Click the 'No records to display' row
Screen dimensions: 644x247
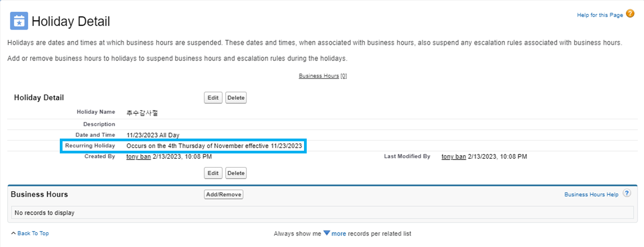322,212
